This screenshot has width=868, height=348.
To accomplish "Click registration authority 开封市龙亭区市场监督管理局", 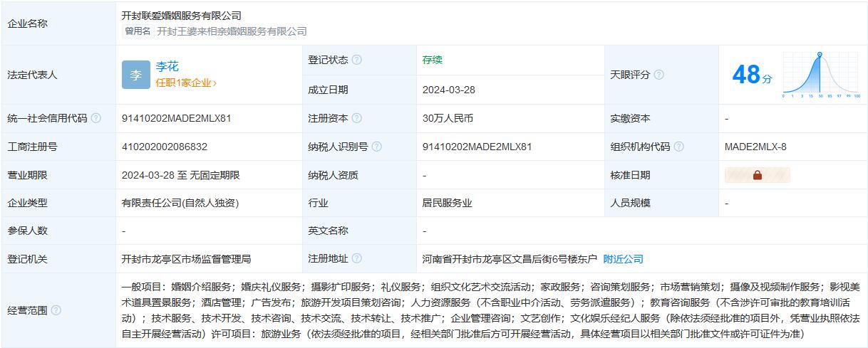I will 186,259.
